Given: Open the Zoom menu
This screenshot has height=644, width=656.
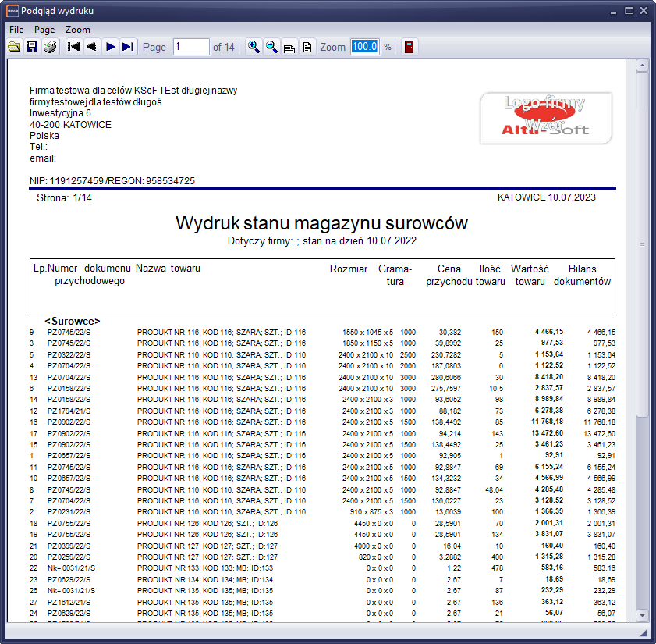Looking at the screenshot, I should [78, 29].
